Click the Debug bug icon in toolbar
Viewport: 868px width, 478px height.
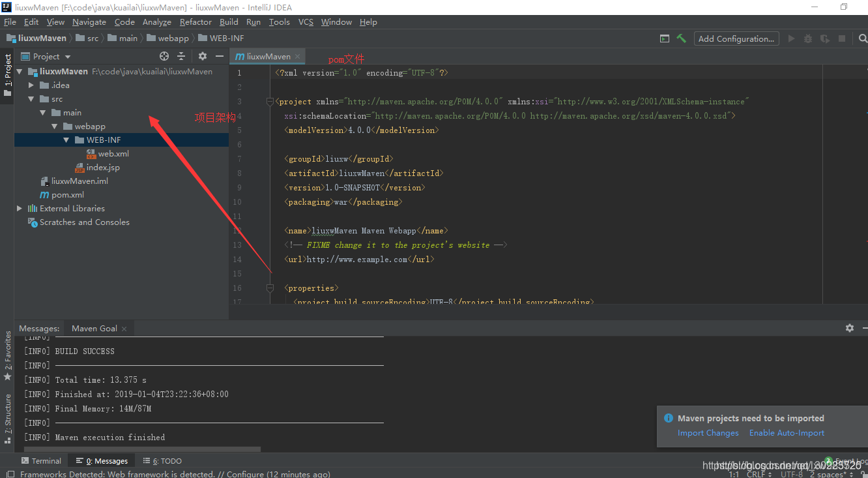click(x=808, y=38)
